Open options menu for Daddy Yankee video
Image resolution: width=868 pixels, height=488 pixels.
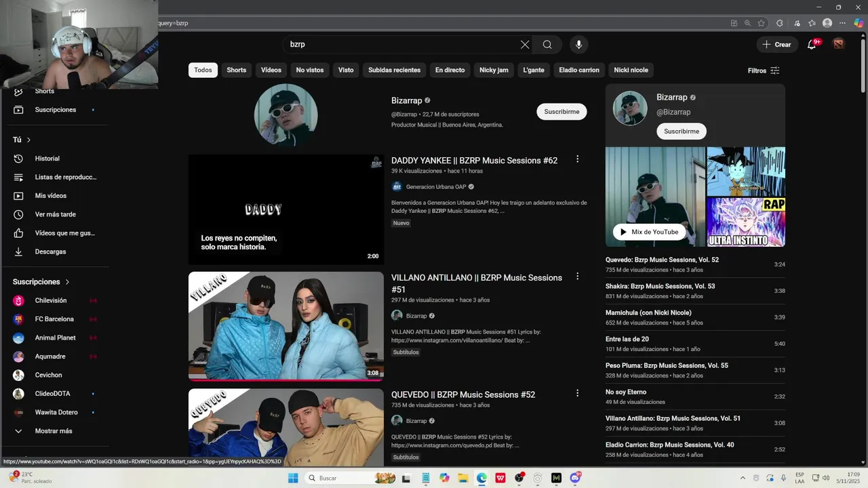tap(577, 159)
